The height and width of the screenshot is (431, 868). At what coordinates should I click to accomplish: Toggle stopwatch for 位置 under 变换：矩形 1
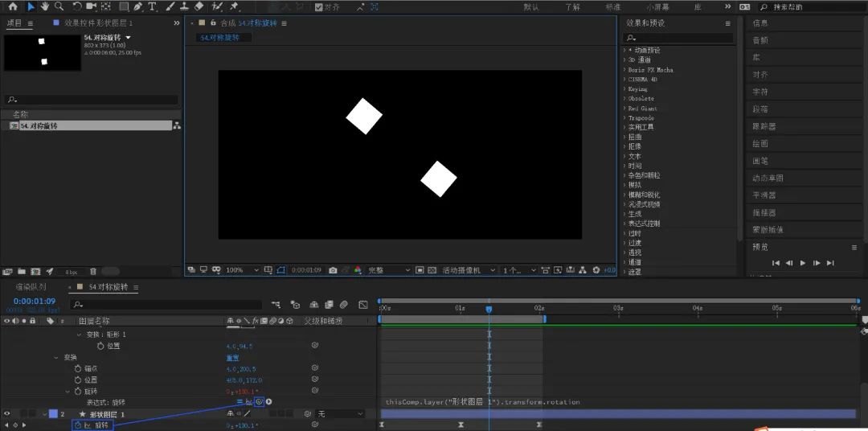(x=100, y=346)
